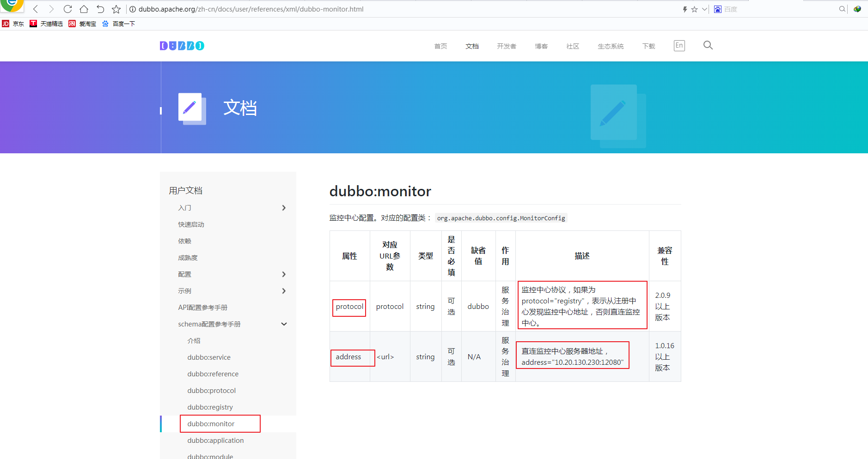The height and width of the screenshot is (459, 868).
Task: Click the forward navigation arrow
Action: [51, 8]
